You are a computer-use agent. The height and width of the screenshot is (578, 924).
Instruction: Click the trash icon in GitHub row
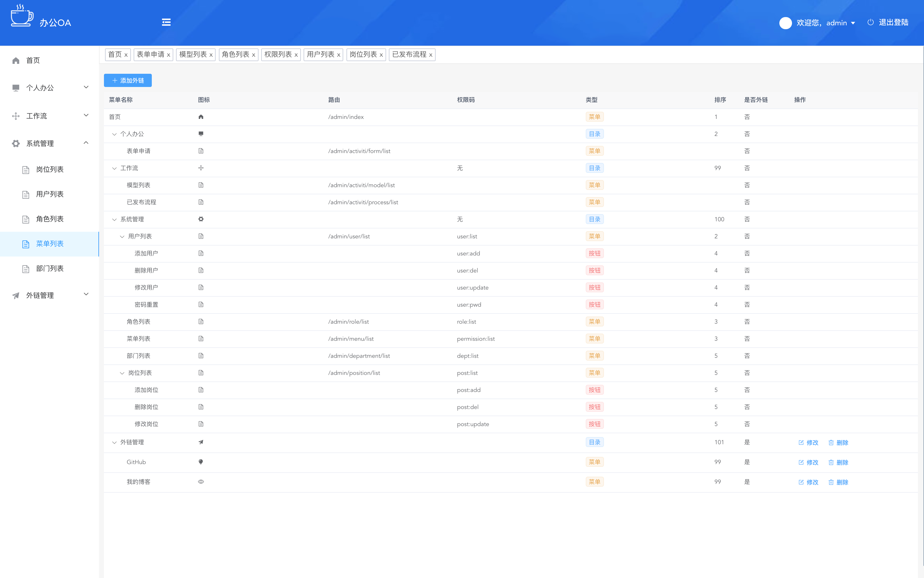coord(831,463)
